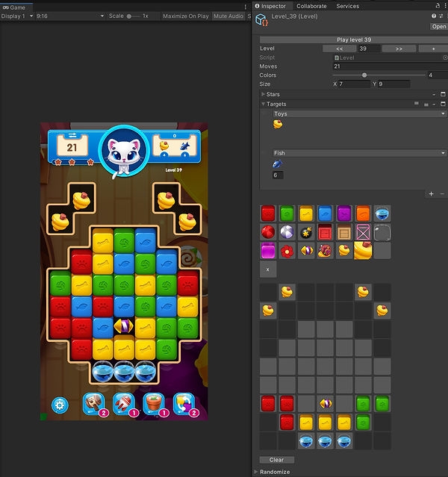Open the Toys target type dropdown
This screenshot has width=448, height=477.
358,114
